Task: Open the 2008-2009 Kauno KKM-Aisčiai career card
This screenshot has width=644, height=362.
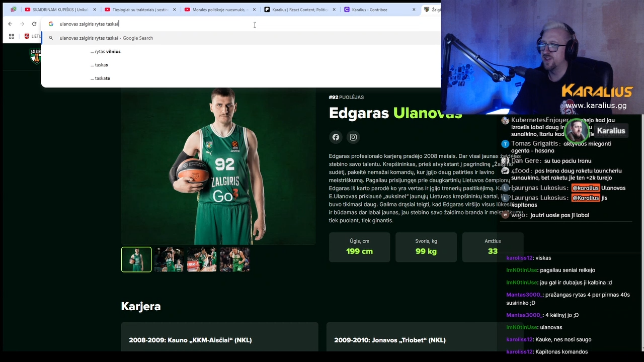Action: click(x=219, y=340)
